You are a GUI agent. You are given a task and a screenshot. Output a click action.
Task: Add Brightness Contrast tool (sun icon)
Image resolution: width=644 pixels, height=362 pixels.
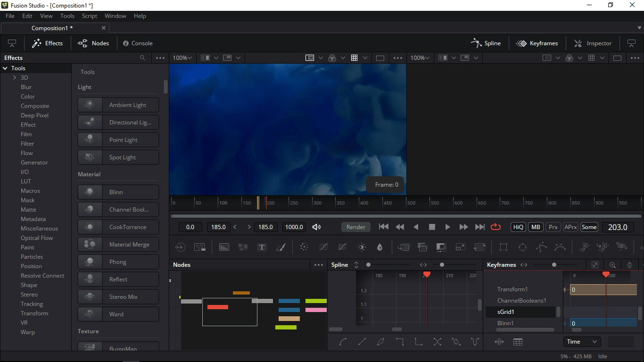click(x=362, y=247)
